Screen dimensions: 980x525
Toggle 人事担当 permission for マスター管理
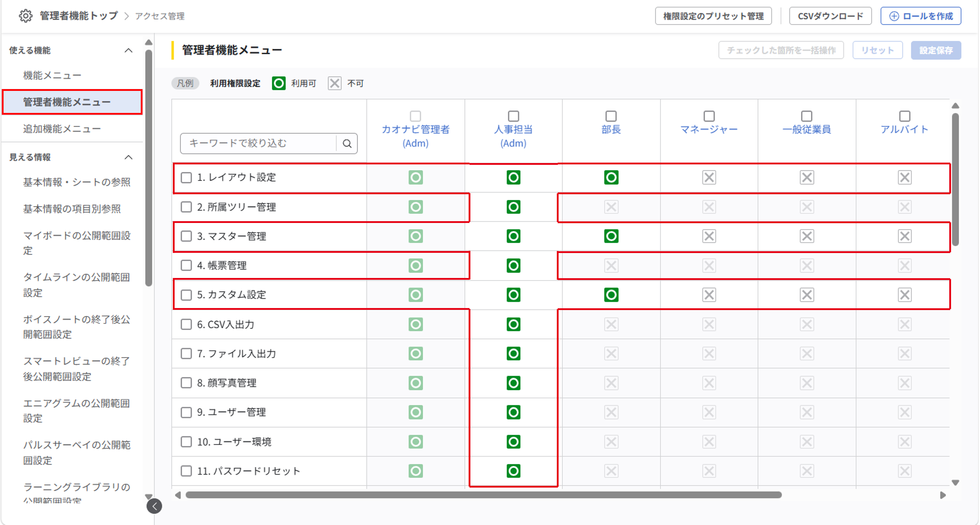coord(513,236)
